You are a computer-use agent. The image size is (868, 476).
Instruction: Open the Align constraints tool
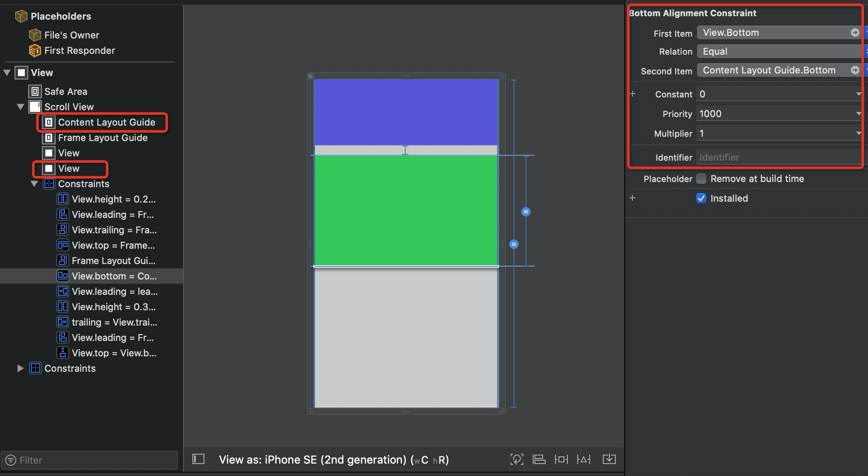point(539,459)
